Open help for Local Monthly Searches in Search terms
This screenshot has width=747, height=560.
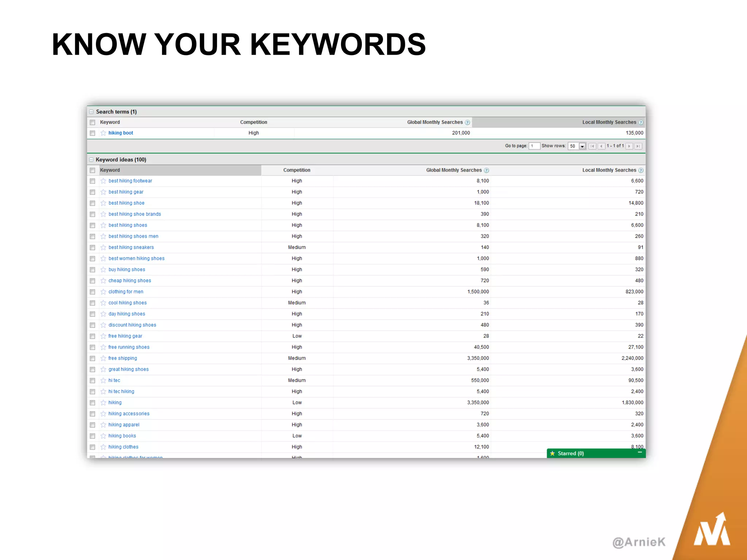tap(641, 122)
